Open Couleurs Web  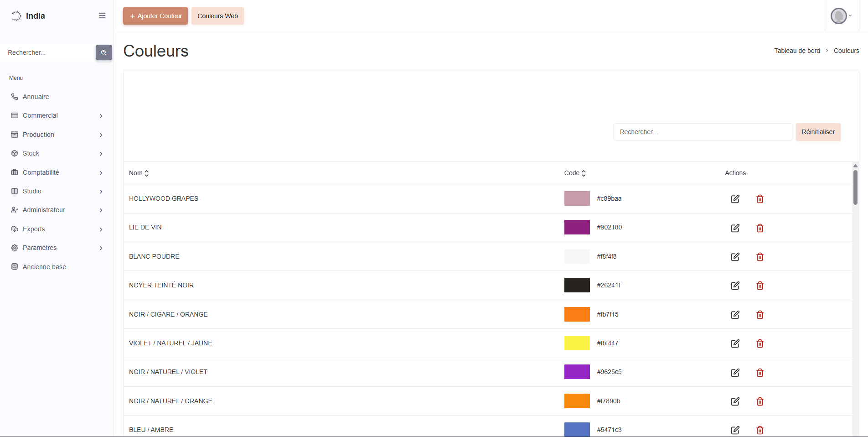point(217,16)
